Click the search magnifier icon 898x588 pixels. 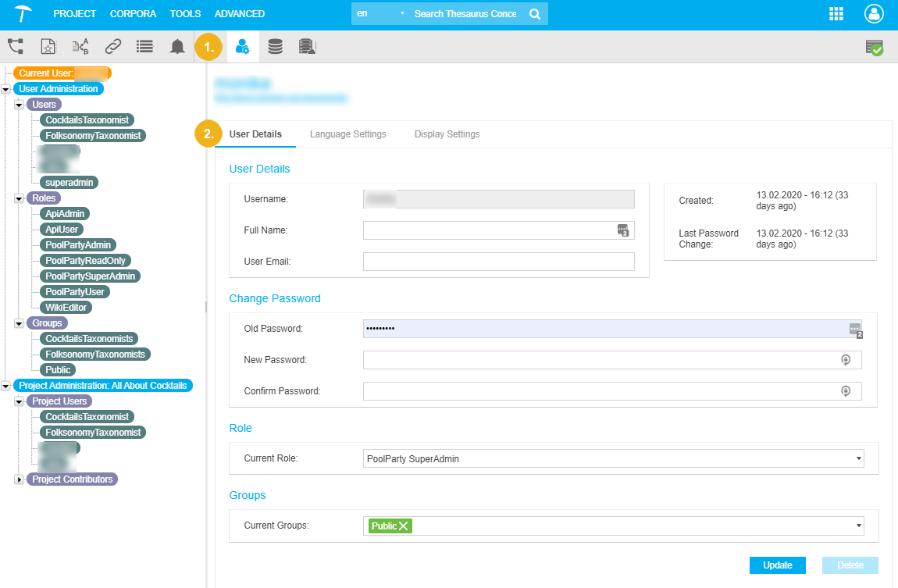(535, 14)
